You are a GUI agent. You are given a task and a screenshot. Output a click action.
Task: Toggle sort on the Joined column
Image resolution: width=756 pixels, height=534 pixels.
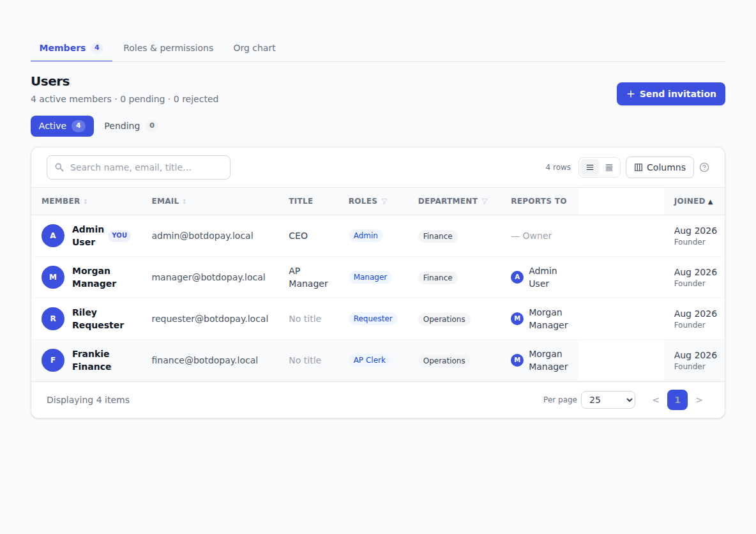point(693,201)
